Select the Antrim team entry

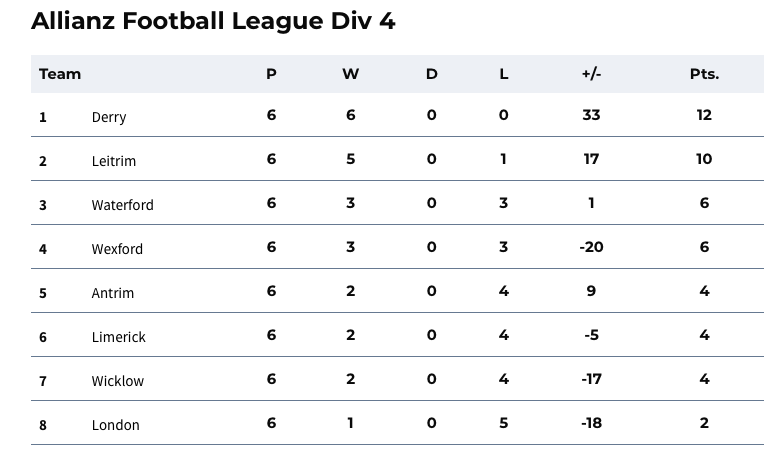pos(112,293)
